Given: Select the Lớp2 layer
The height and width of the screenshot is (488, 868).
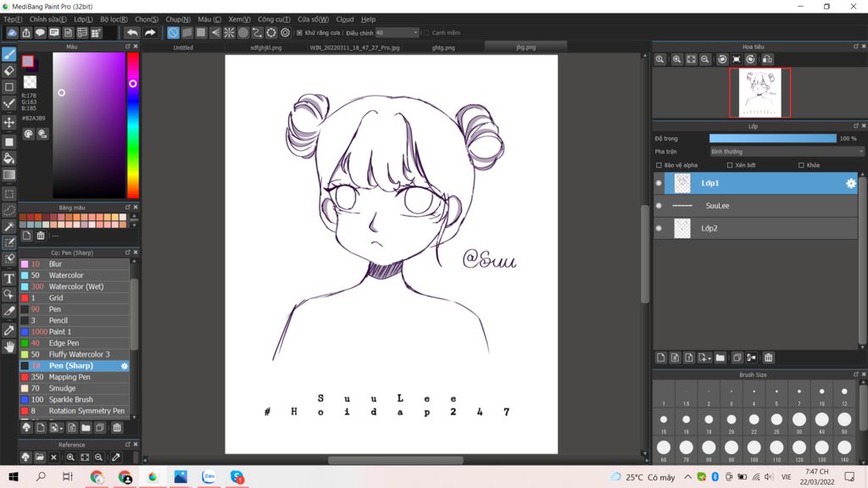Looking at the screenshot, I should pos(755,228).
